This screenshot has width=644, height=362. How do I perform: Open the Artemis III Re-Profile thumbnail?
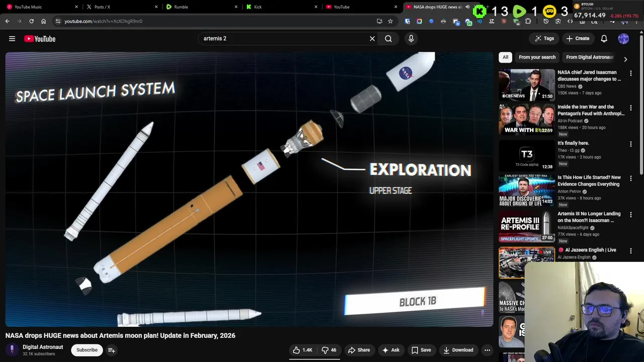(x=526, y=226)
